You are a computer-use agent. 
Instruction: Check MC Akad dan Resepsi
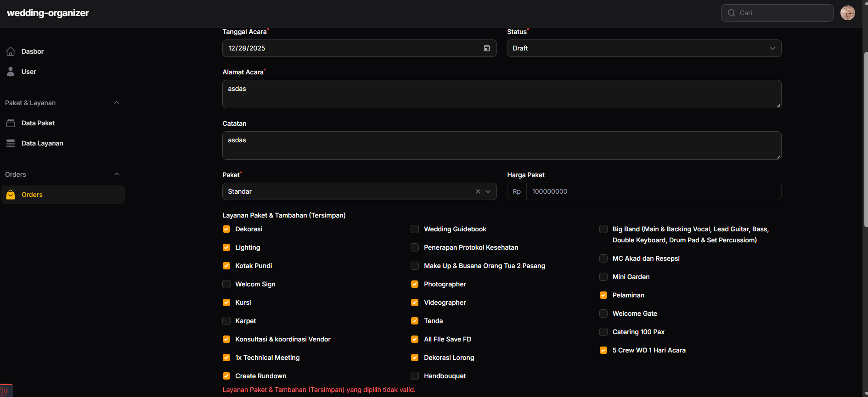point(603,258)
